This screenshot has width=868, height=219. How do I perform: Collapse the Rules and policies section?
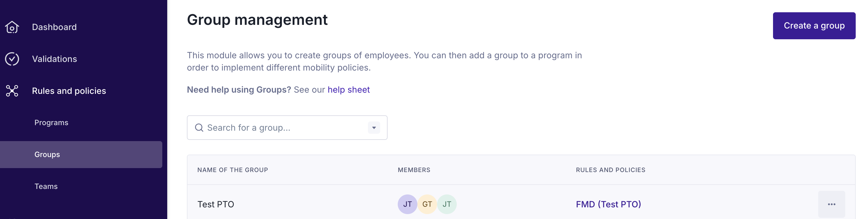69,91
